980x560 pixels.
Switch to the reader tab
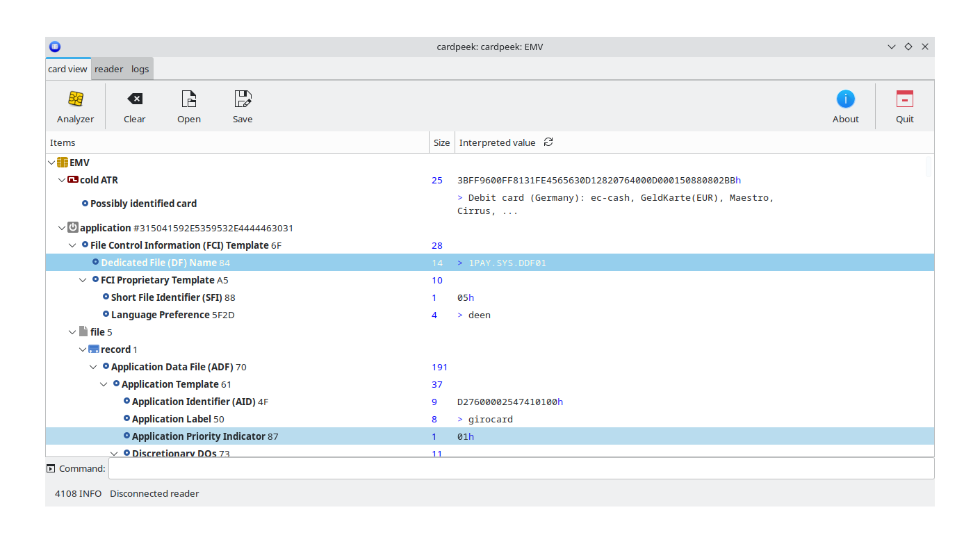(x=108, y=68)
